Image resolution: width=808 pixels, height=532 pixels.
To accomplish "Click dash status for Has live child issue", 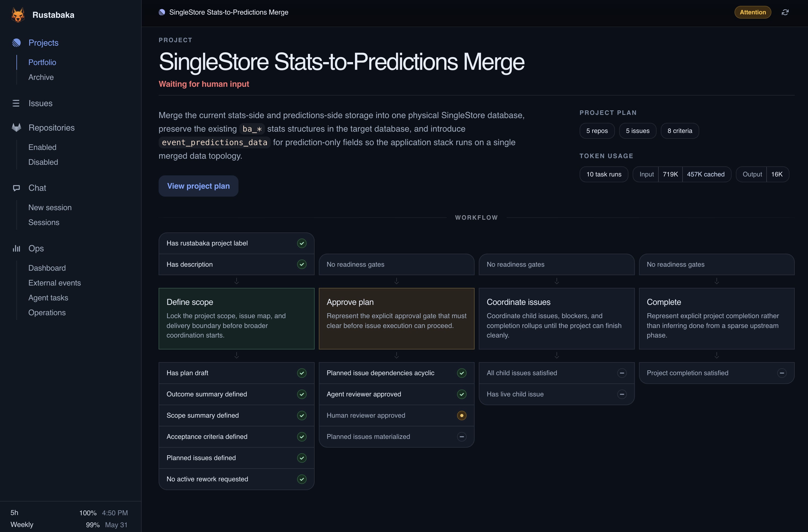I will [622, 394].
